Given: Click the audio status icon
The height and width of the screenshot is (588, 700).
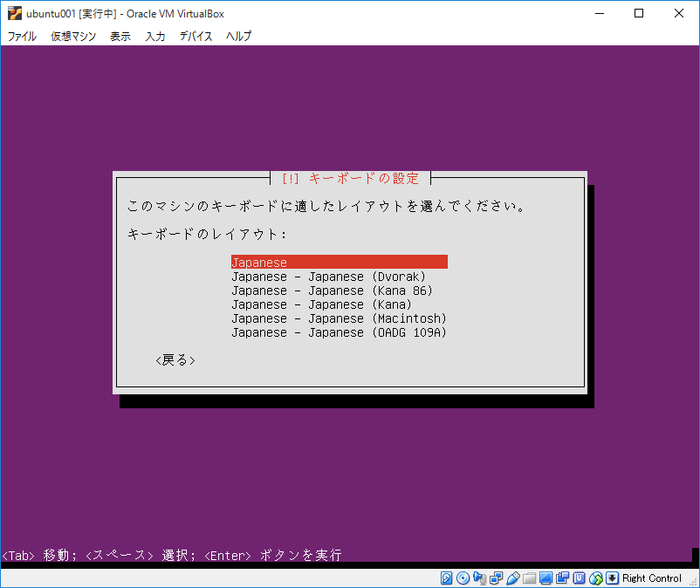Looking at the screenshot, I should 479,578.
